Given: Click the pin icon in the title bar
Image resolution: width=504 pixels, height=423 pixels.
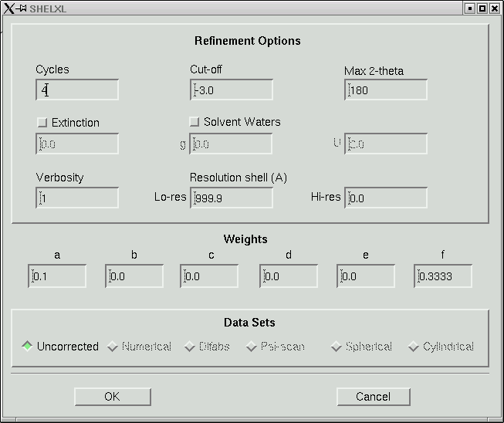Looking at the screenshot, I should (22, 8).
